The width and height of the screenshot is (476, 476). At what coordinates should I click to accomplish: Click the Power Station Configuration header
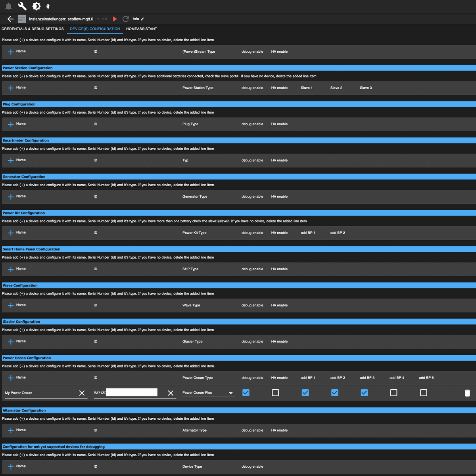(x=239, y=68)
